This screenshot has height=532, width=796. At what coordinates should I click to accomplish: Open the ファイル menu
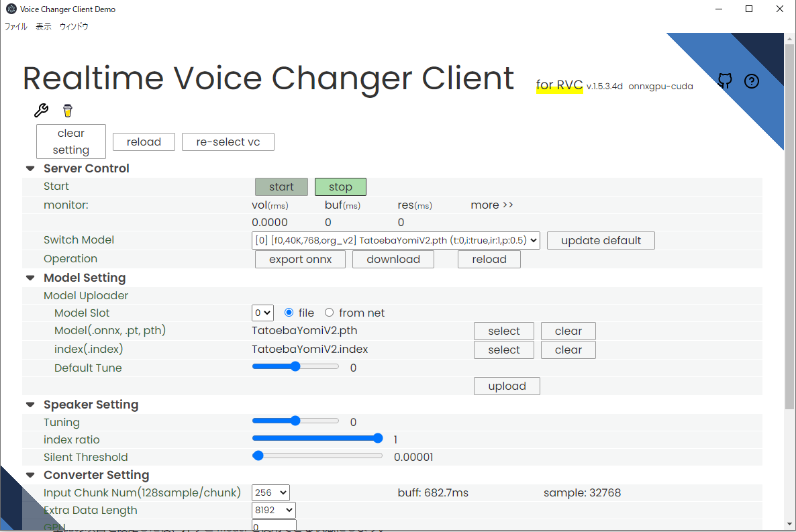coord(15,26)
